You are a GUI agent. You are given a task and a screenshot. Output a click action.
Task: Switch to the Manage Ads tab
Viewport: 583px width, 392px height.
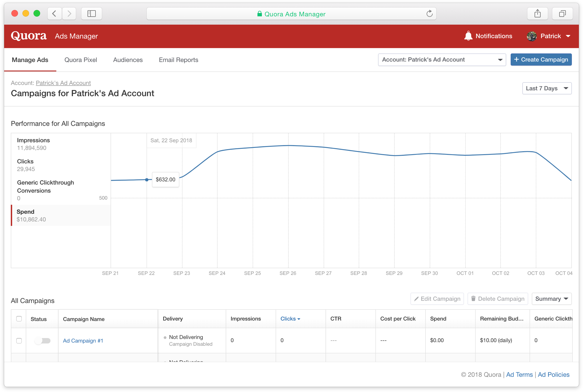click(30, 60)
